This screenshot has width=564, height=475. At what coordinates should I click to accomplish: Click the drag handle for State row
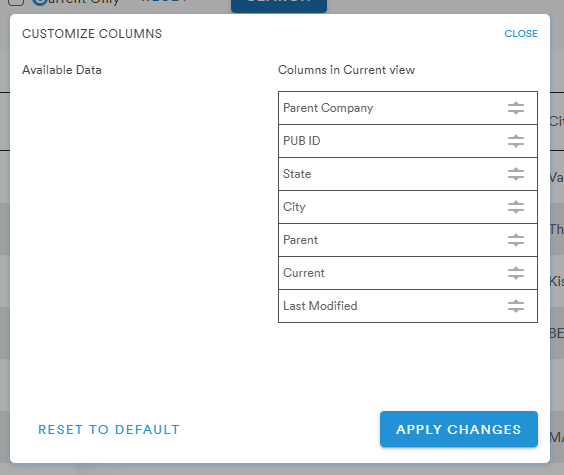click(516, 174)
